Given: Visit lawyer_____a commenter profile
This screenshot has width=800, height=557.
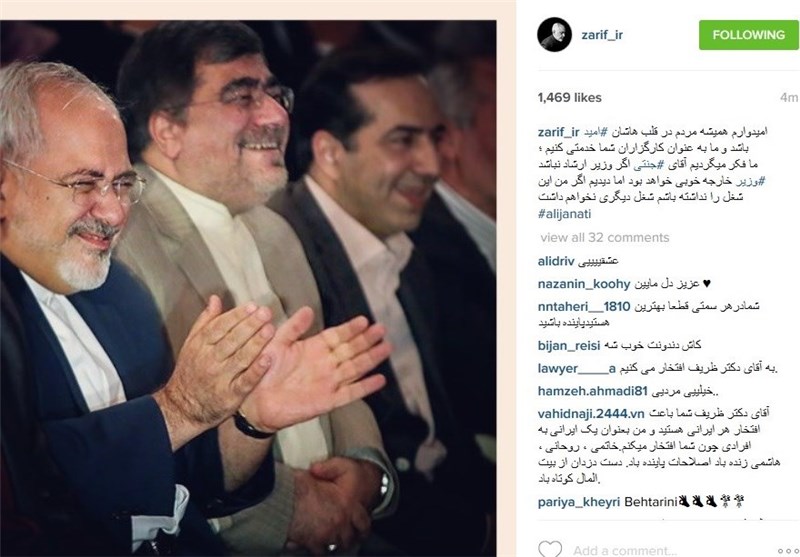Looking at the screenshot, I should pyautogui.click(x=577, y=368).
